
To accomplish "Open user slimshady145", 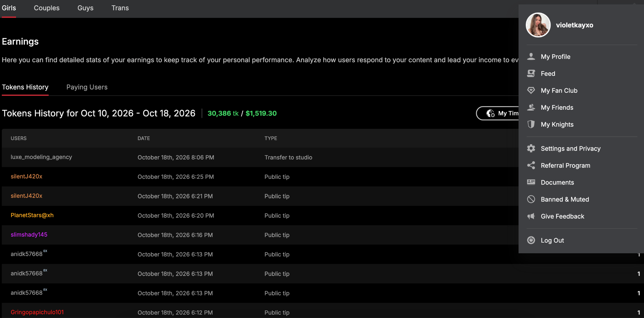I will point(29,235).
